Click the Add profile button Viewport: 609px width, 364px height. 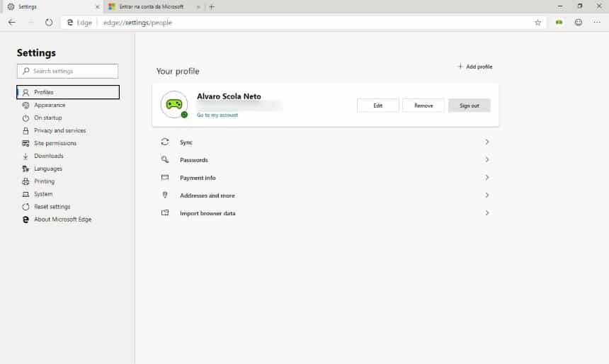click(474, 67)
